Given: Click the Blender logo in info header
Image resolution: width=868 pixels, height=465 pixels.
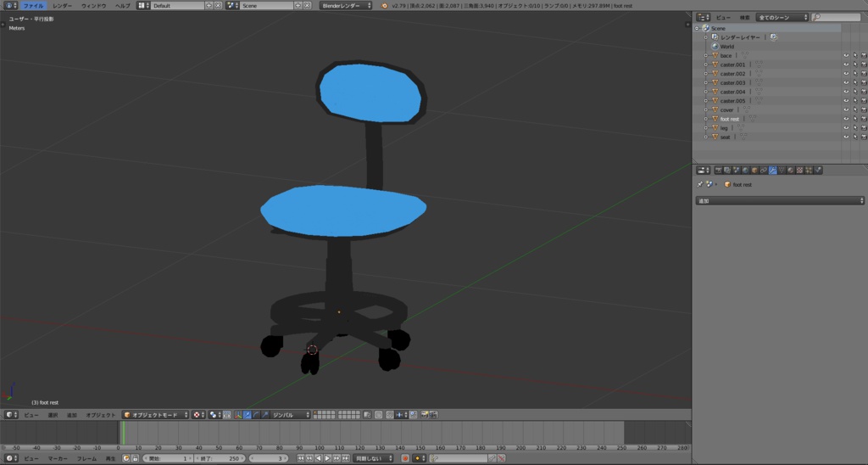Looking at the screenshot, I should pos(385,6).
